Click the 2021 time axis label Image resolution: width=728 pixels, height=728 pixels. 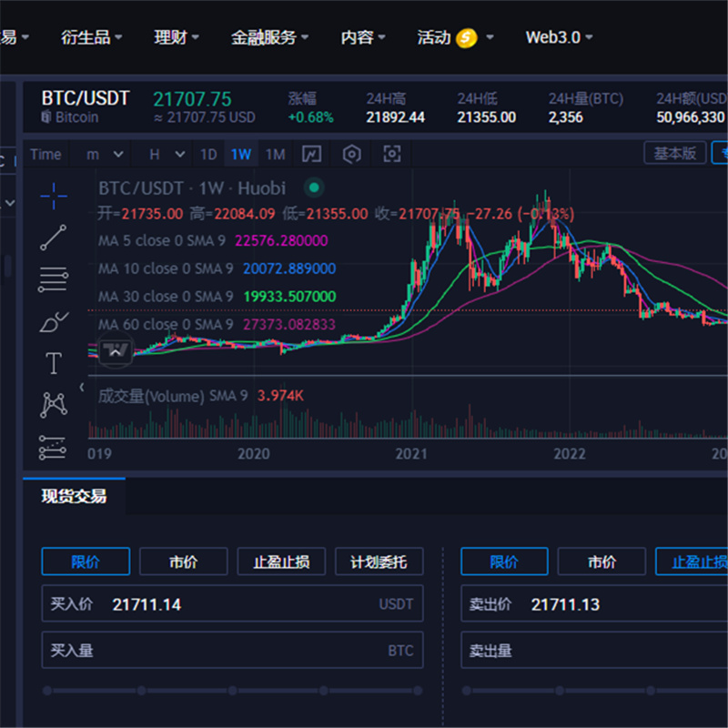[411, 453]
